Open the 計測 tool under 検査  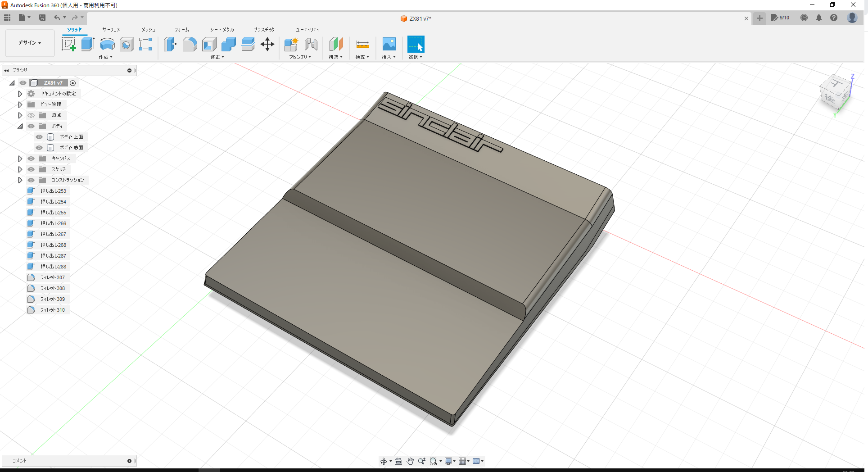(362, 44)
